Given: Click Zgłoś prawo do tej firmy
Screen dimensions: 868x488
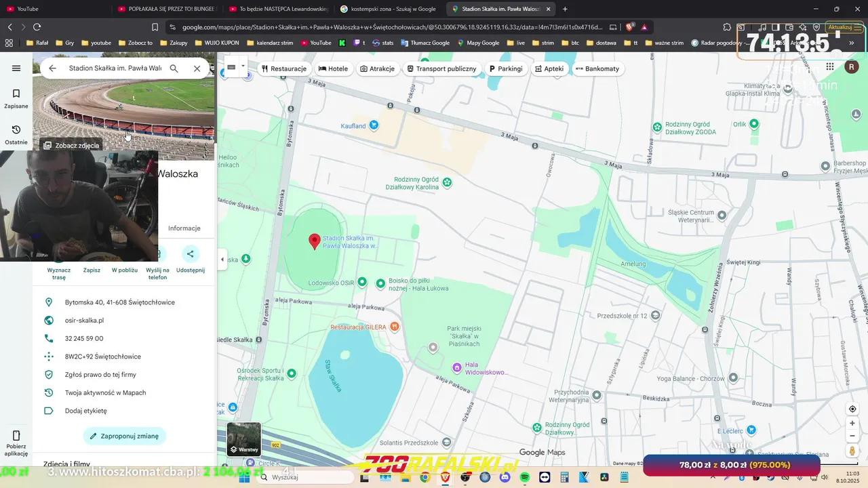Looking at the screenshot, I should click(x=123, y=375).
